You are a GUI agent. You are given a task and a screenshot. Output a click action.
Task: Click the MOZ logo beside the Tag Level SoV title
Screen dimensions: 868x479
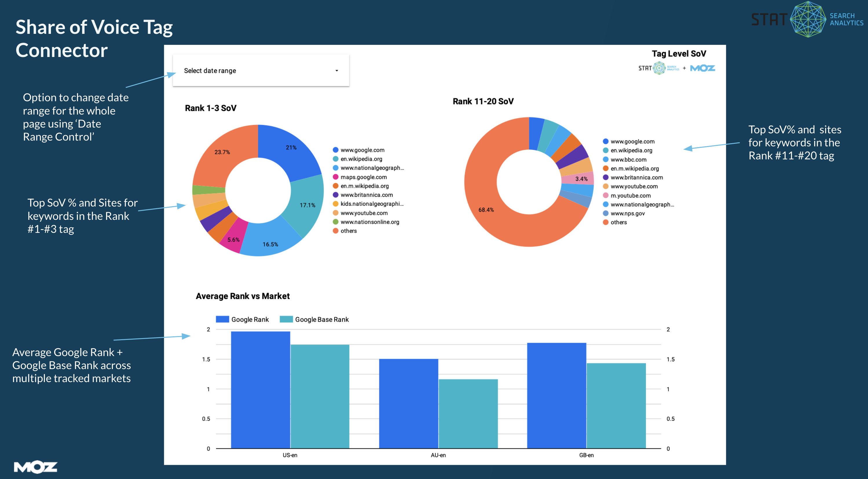pos(703,68)
